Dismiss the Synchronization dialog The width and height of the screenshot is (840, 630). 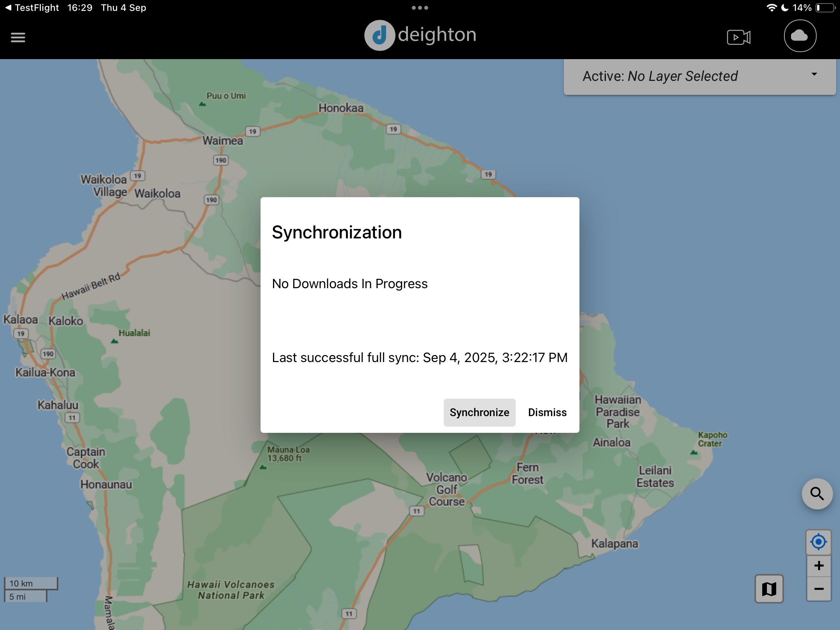(547, 412)
